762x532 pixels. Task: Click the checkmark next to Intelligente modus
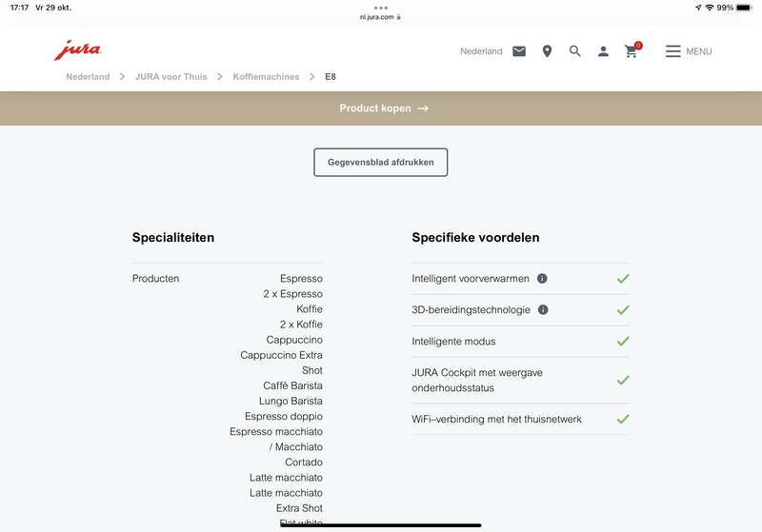[623, 341]
